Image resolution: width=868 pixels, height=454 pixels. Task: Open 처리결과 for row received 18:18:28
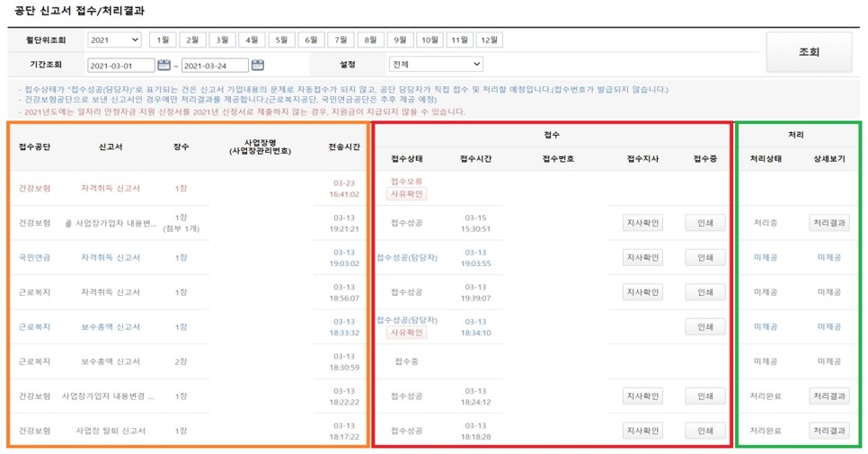tap(829, 431)
